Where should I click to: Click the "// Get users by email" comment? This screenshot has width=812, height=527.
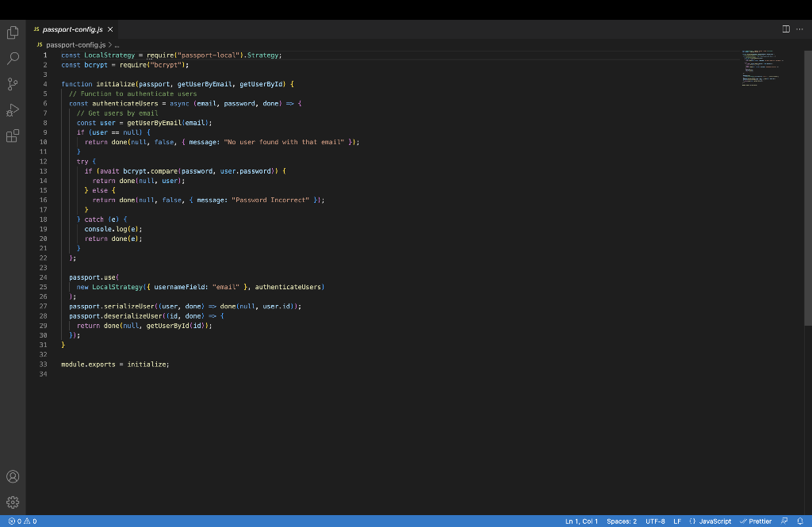117,113
